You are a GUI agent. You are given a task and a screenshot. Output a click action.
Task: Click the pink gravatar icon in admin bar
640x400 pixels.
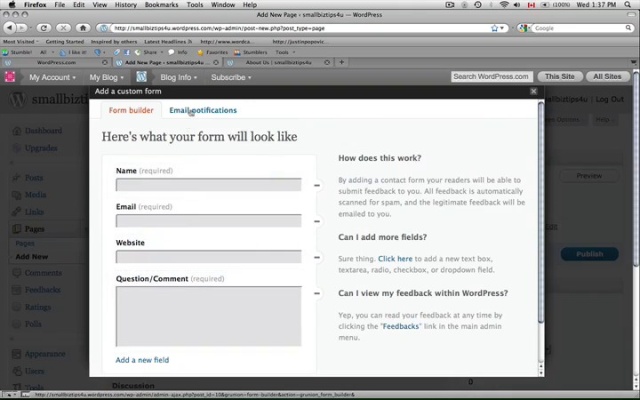pos(10,77)
